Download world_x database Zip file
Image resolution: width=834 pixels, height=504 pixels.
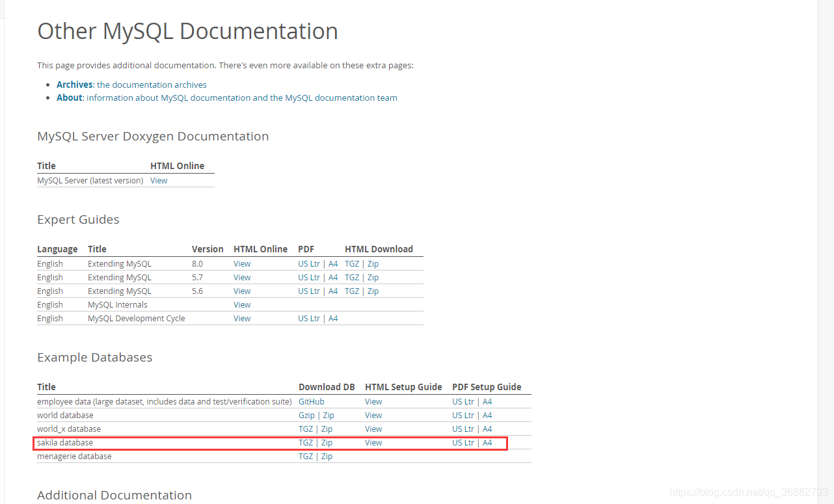[x=327, y=429]
